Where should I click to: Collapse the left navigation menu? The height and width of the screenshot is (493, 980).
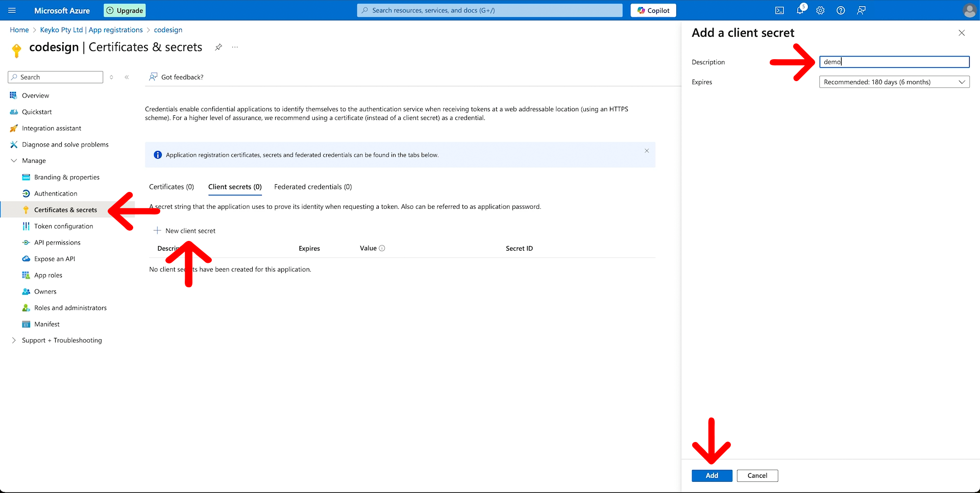click(x=127, y=77)
